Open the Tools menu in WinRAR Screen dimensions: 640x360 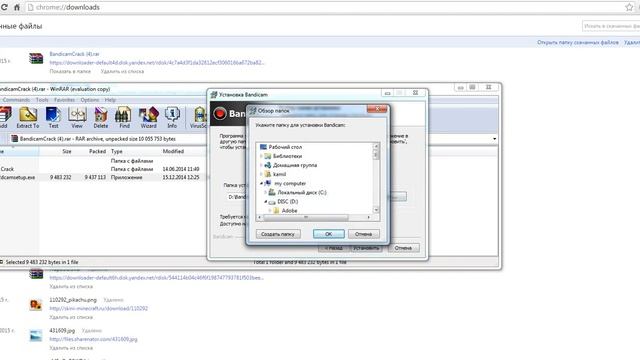pos(42,100)
